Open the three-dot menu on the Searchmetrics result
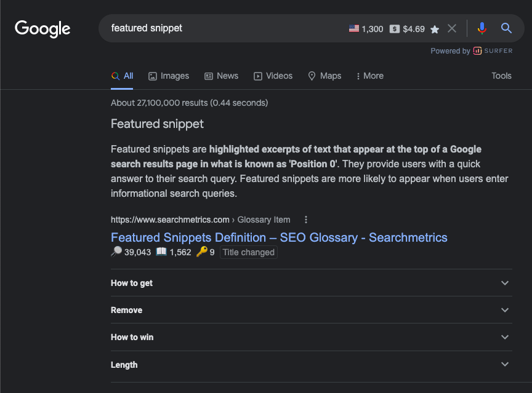532x393 pixels. coord(305,220)
